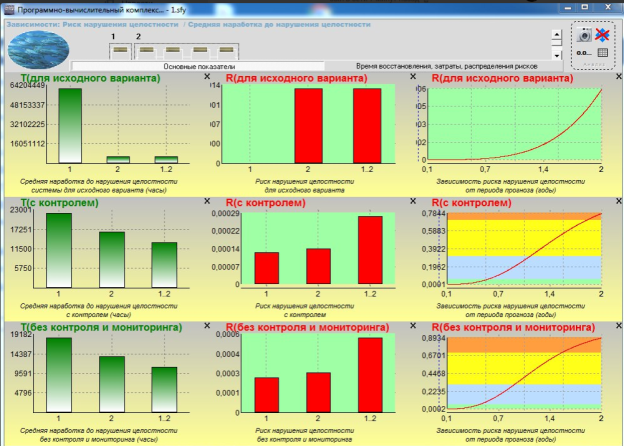Click axis value "64204449"
The width and height of the screenshot is (624, 447).
[x=27, y=85]
